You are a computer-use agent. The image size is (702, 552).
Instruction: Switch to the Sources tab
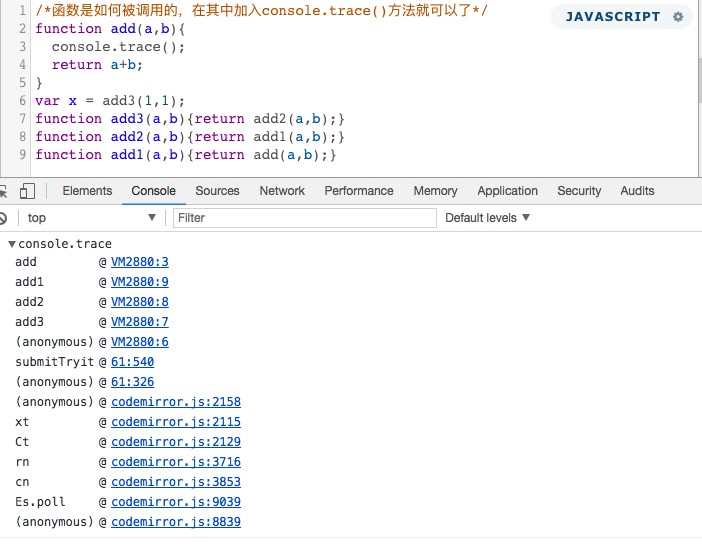click(x=217, y=191)
